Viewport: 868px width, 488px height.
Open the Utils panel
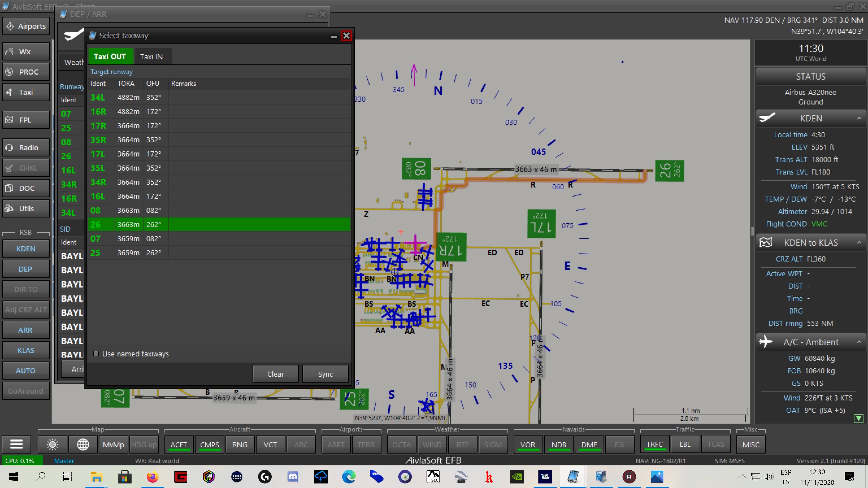coord(26,209)
